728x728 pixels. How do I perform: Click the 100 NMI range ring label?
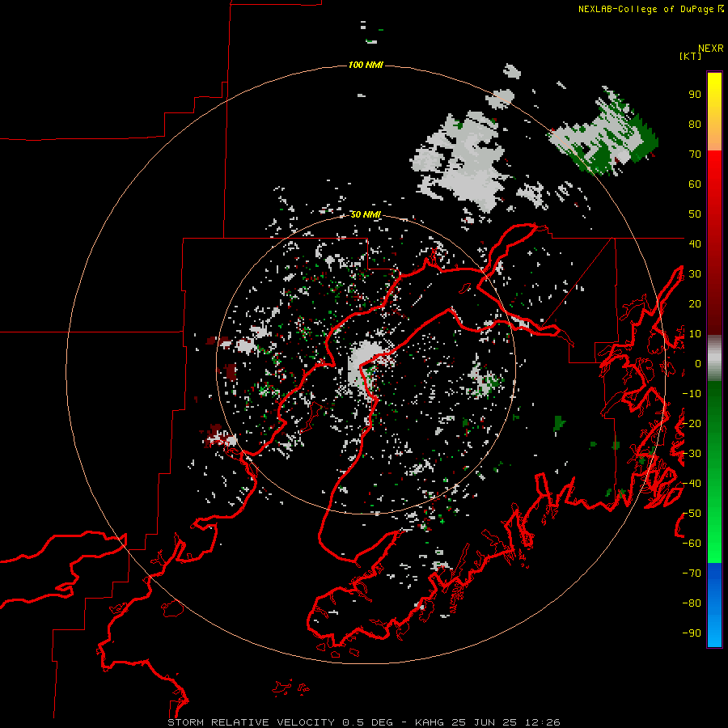(x=366, y=65)
